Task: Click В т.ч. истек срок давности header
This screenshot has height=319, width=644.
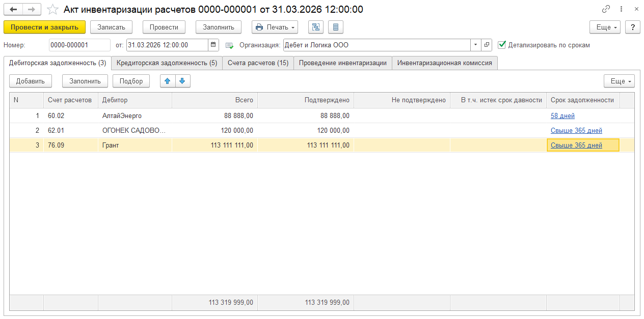Action: pos(498,100)
